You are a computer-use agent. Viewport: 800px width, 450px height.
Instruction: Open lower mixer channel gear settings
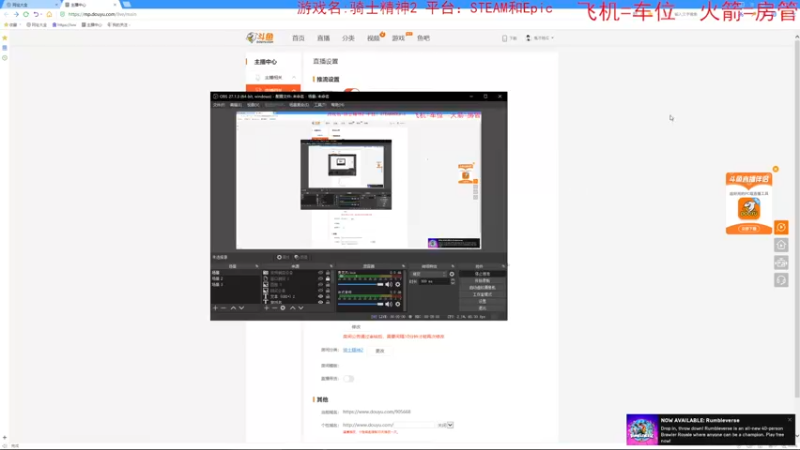(398, 304)
